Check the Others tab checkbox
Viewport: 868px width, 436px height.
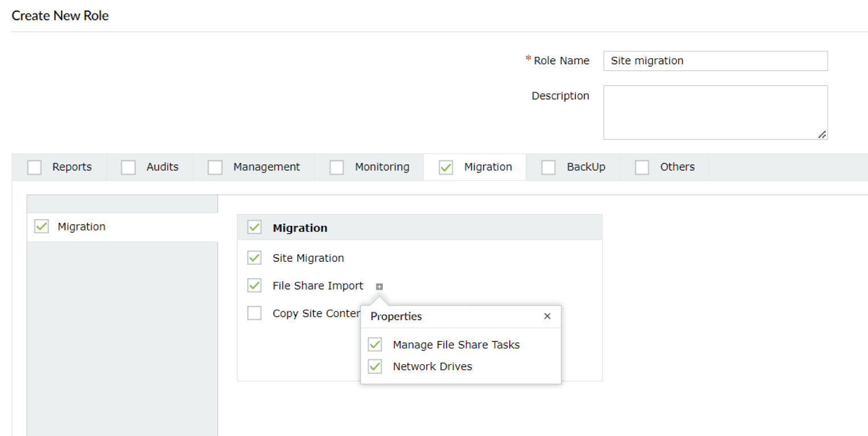click(642, 167)
